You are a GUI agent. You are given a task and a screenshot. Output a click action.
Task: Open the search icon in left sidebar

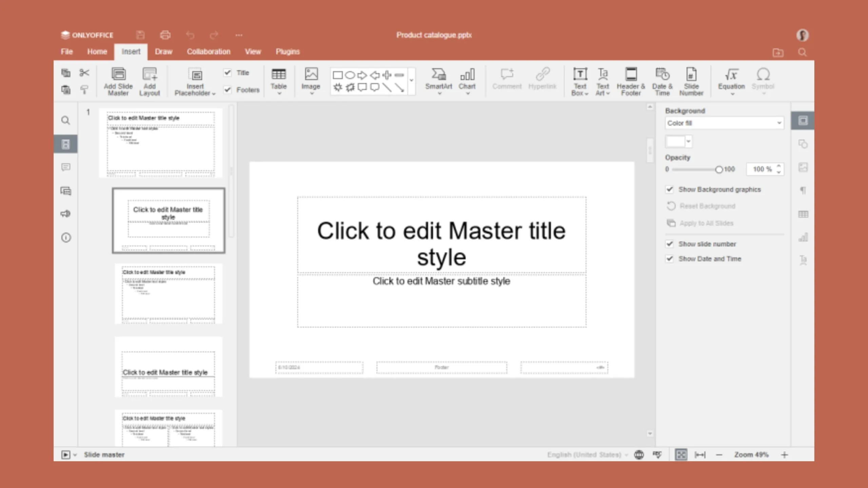point(66,121)
